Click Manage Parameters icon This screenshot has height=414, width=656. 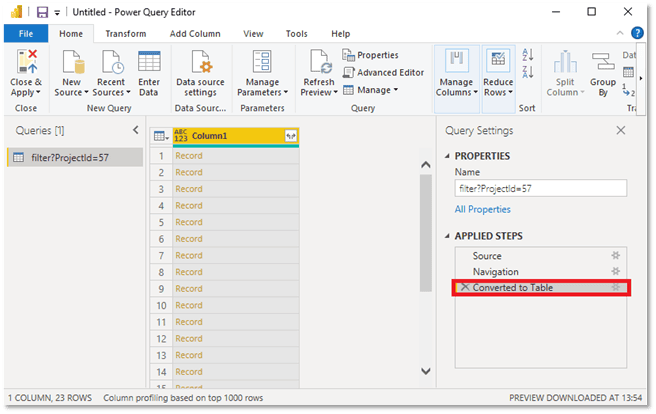tap(262, 61)
